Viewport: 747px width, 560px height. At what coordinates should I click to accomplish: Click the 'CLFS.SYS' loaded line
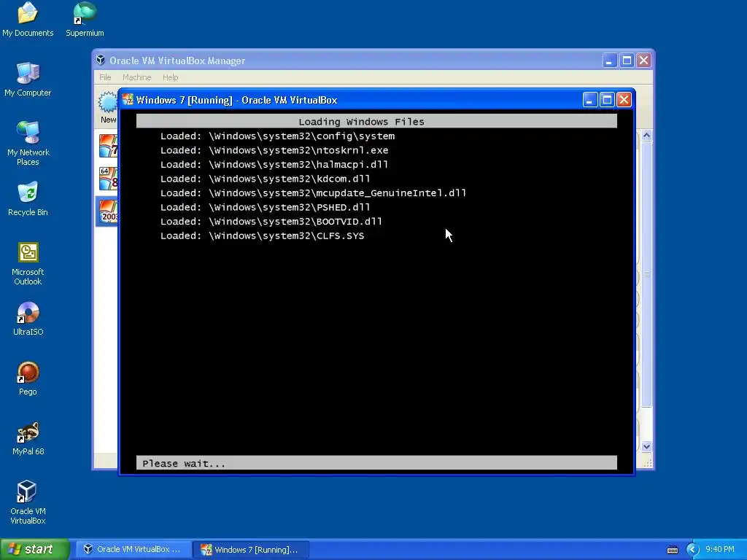coord(262,236)
